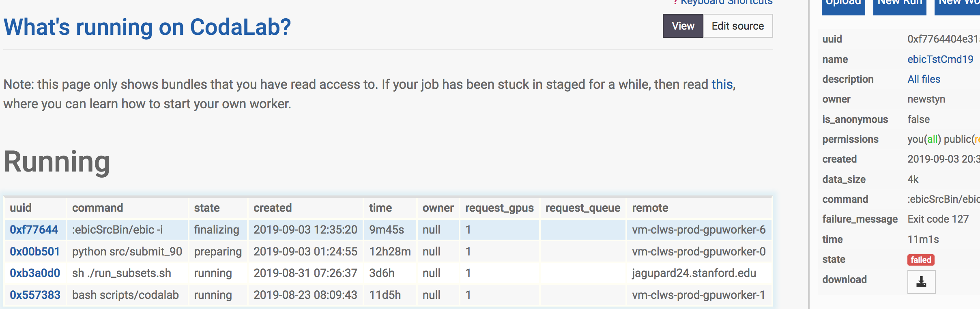The height and width of the screenshot is (309, 980).
Task: Click the failed state badge
Action: pos(921,259)
